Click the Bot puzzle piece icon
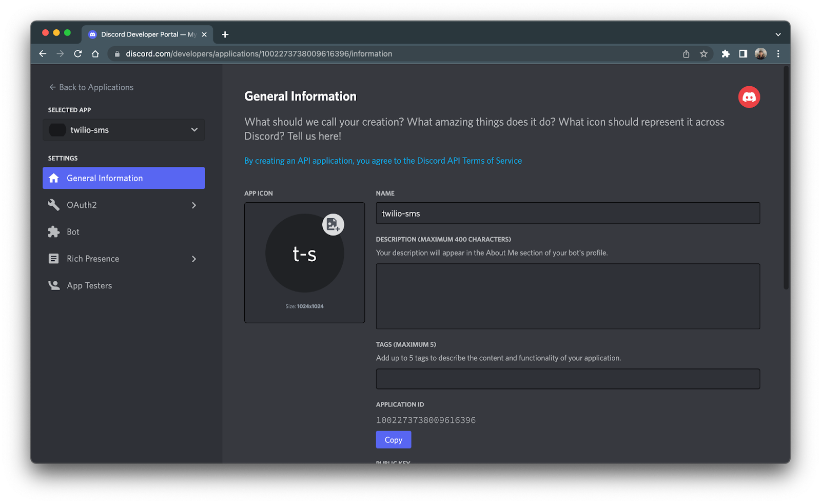Screen dimensions: 821x504 (x=54, y=232)
